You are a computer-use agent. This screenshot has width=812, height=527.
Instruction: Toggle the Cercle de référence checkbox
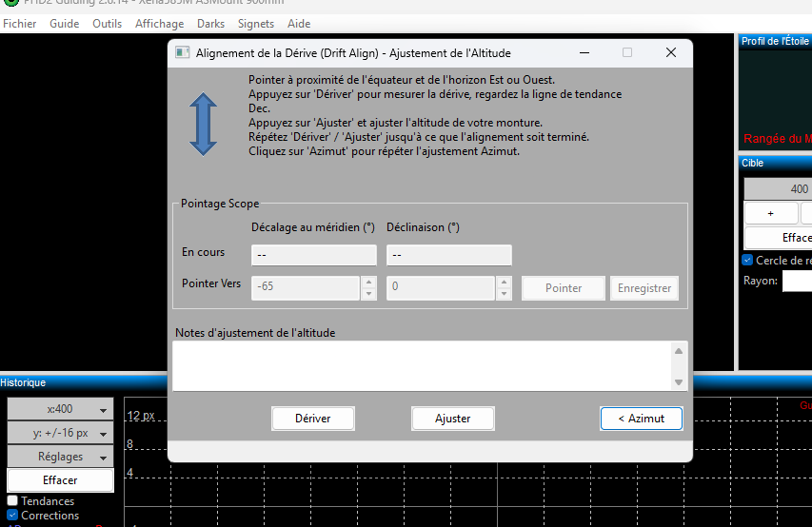(x=747, y=260)
